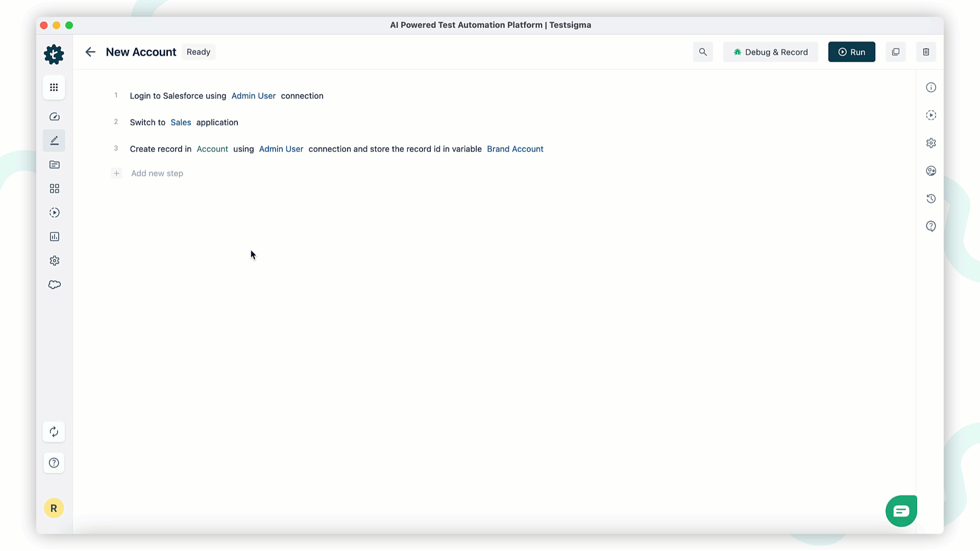Open the apps grid menu icon
Screen dimensions: 980x551
[x=54, y=87]
